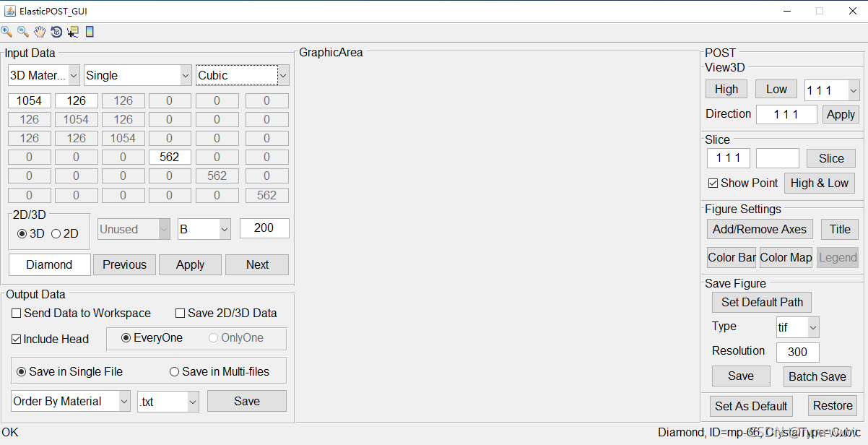Click Set Default Path button
Viewport: 868px width, 445px height.
[762, 303]
